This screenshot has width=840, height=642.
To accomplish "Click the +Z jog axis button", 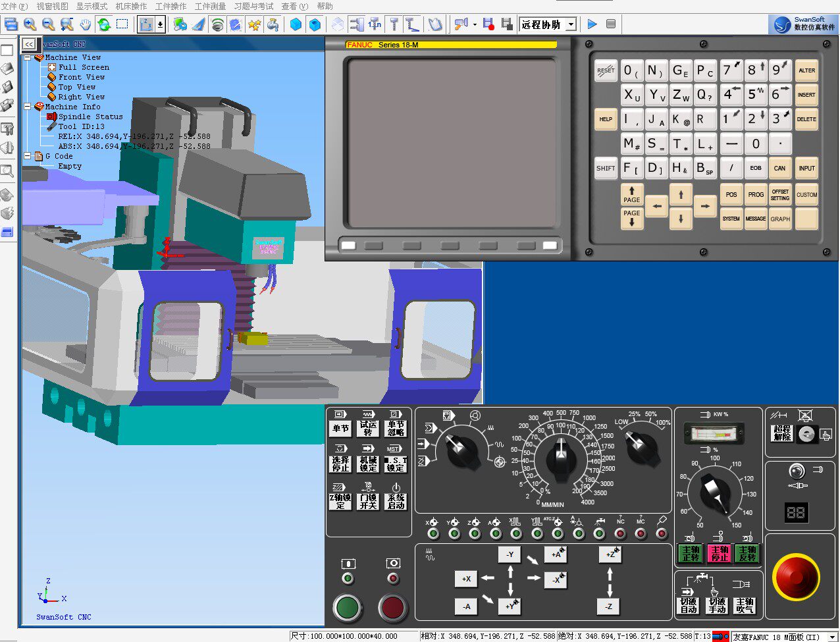I will pos(610,555).
